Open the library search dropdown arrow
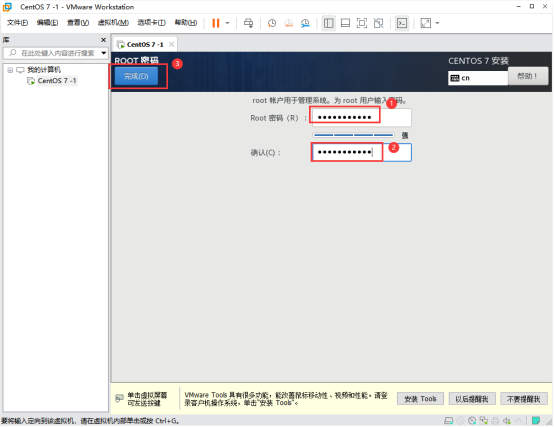This screenshot has height=427, width=554. point(104,53)
